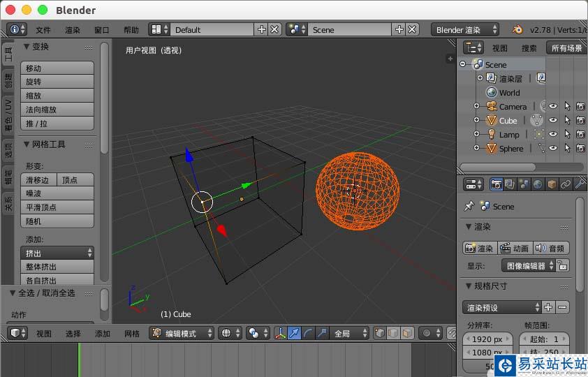Screen dimensions: 588x377
Task: Open the 挤出 dropdown in tool shelf
Action: (57, 253)
